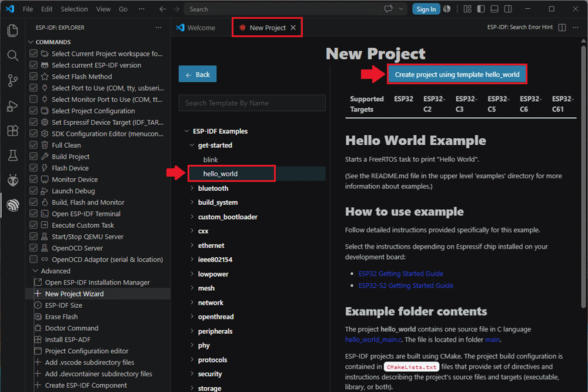Toggle the Flash Device checkbox

tap(34, 168)
